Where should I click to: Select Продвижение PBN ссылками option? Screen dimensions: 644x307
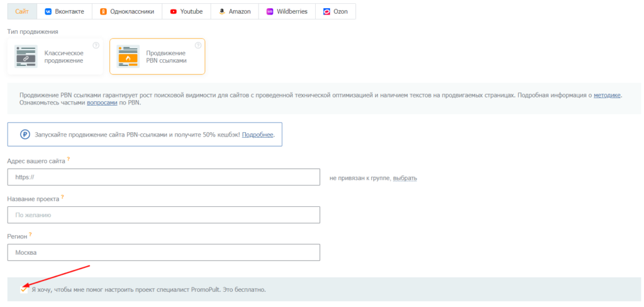click(157, 57)
